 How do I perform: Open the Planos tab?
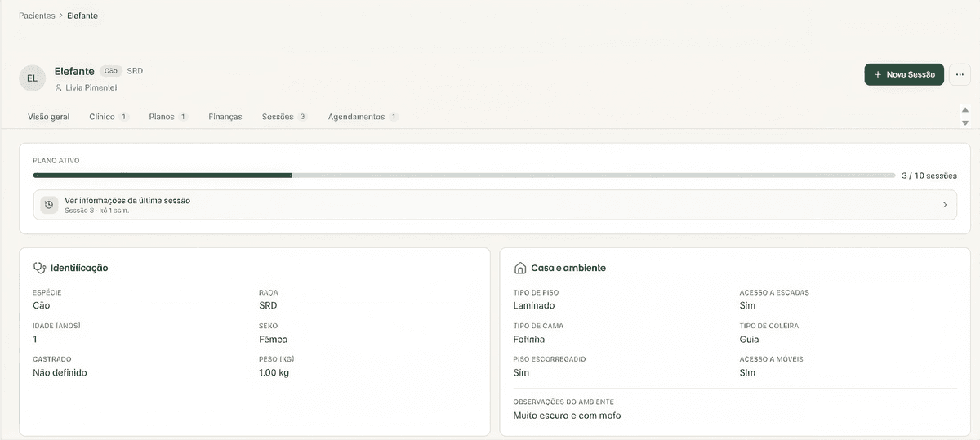[168, 117]
